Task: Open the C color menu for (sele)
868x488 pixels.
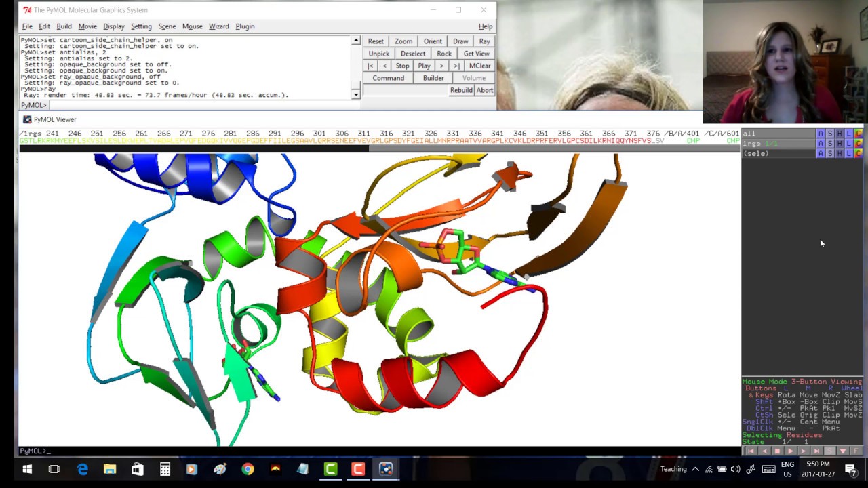Action: (x=859, y=154)
